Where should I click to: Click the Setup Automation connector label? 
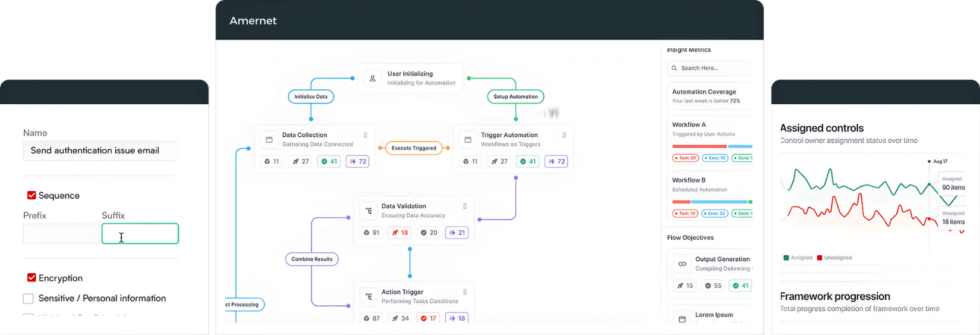tap(515, 96)
